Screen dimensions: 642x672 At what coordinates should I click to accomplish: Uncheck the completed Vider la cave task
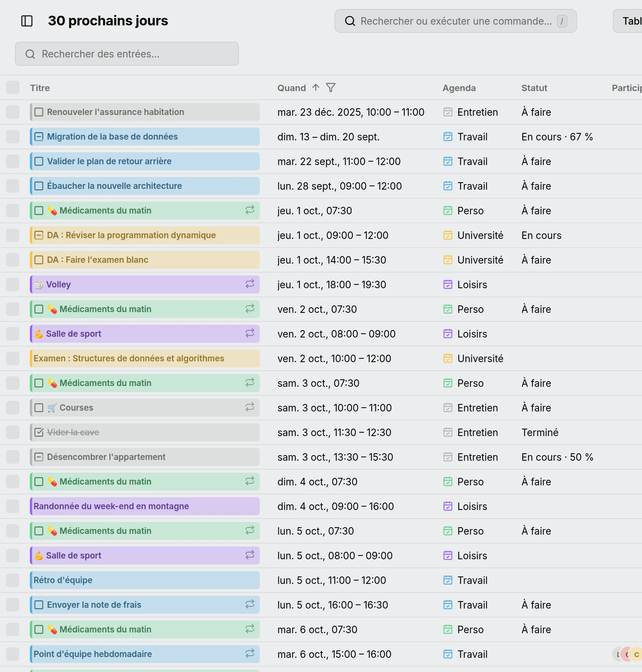pyautogui.click(x=39, y=432)
